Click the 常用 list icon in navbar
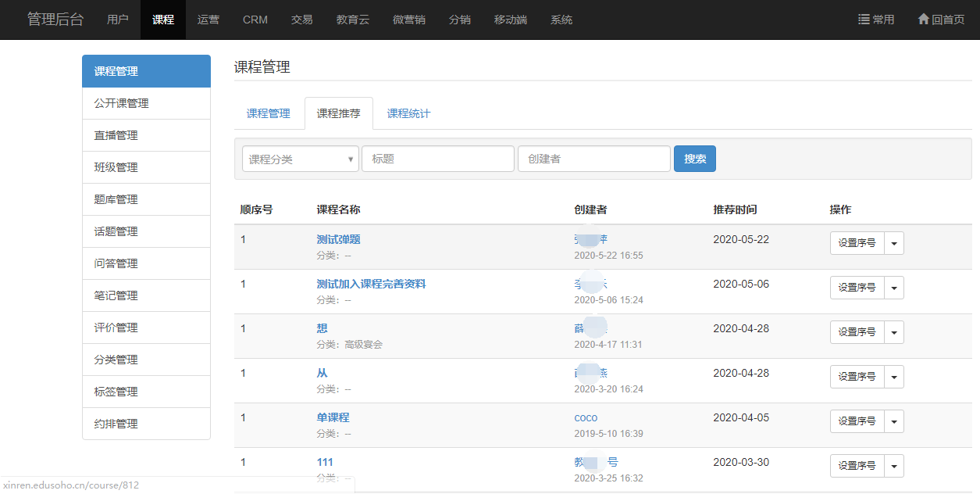This screenshot has width=980, height=494. pyautogui.click(x=864, y=20)
